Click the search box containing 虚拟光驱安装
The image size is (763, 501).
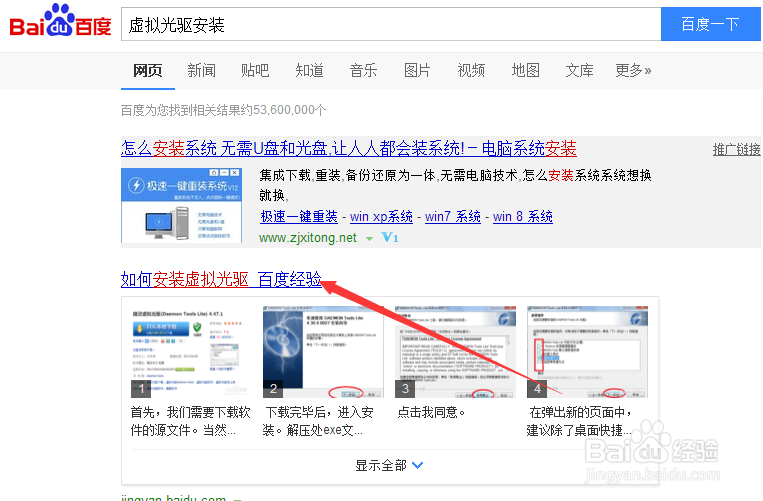click(391, 24)
